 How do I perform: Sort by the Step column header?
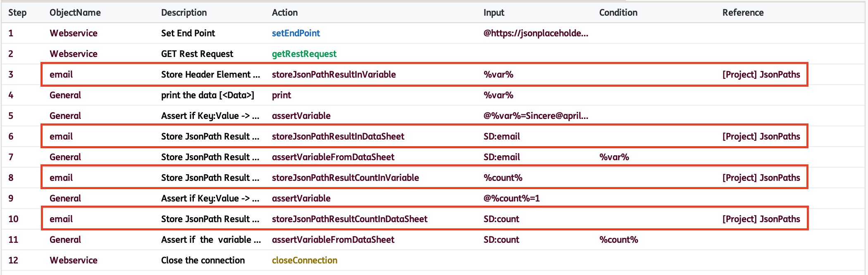17,12
